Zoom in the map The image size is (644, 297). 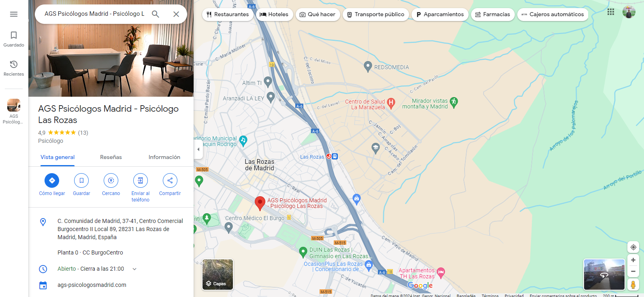[633, 260]
